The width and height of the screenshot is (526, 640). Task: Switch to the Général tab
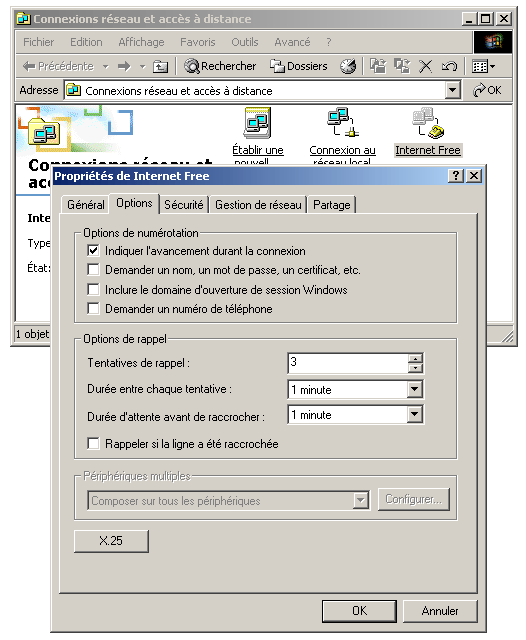pos(86,204)
